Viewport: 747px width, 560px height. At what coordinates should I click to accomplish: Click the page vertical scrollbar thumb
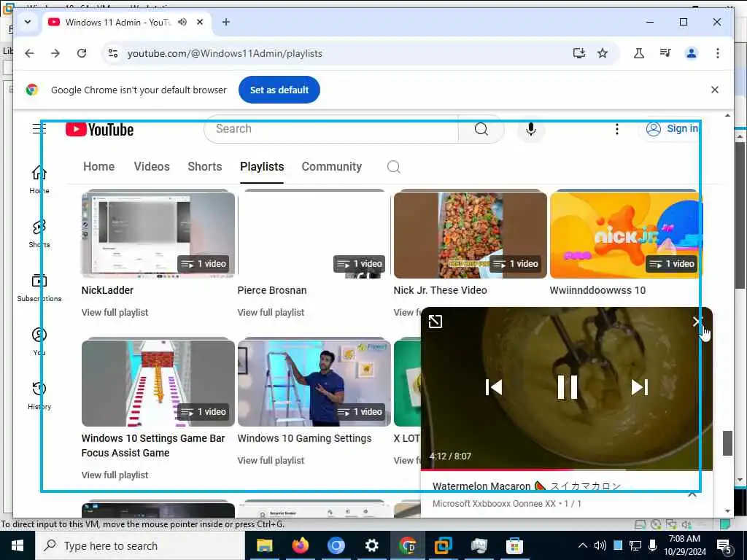(727, 443)
